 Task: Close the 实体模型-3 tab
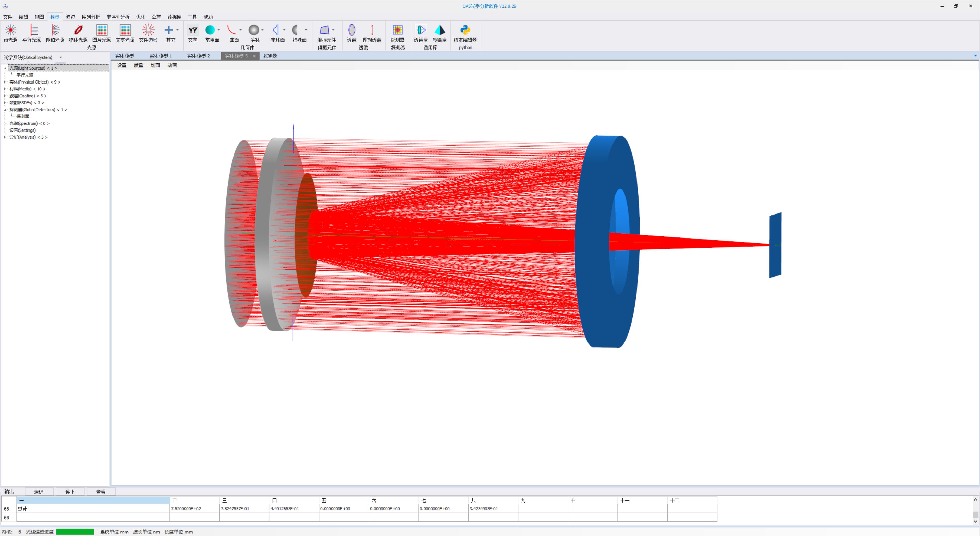pos(254,56)
